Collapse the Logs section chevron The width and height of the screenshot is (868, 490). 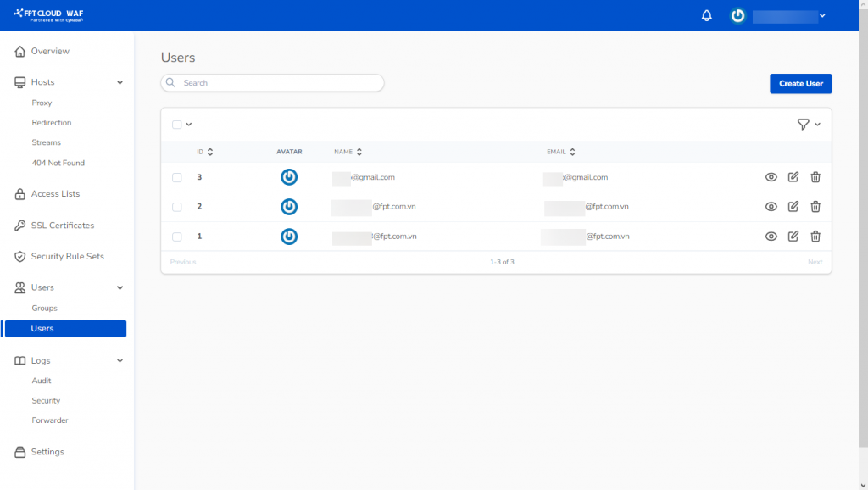(120, 361)
